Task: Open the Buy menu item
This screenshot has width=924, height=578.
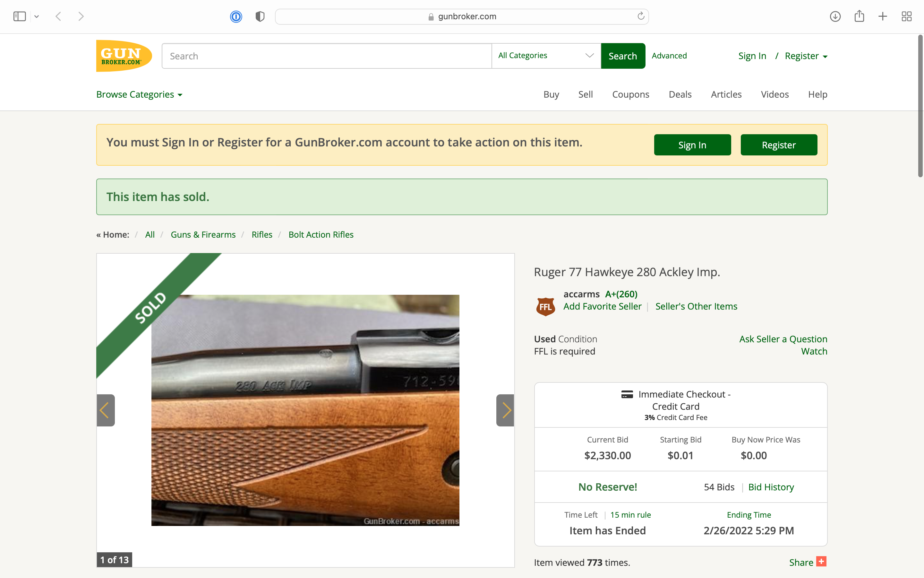Action: click(551, 94)
